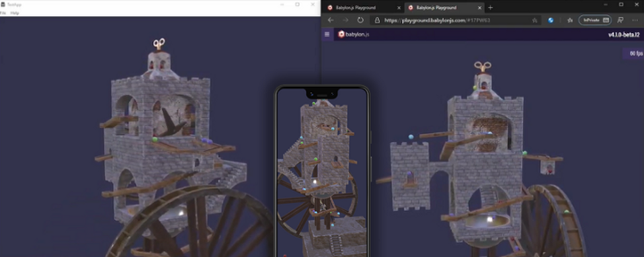The height and width of the screenshot is (257, 644).
Task: Focus the playground.babylonjs.com address bar
Action: [456, 20]
